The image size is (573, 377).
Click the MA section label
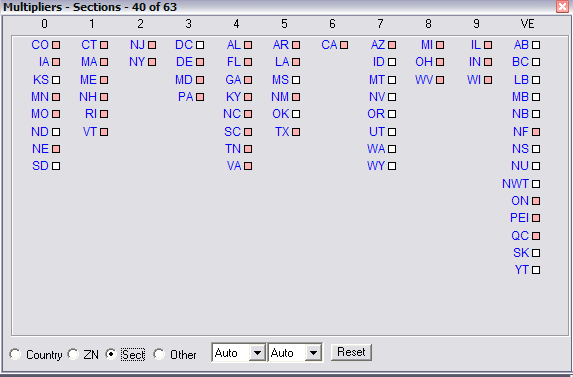pyautogui.click(x=89, y=62)
